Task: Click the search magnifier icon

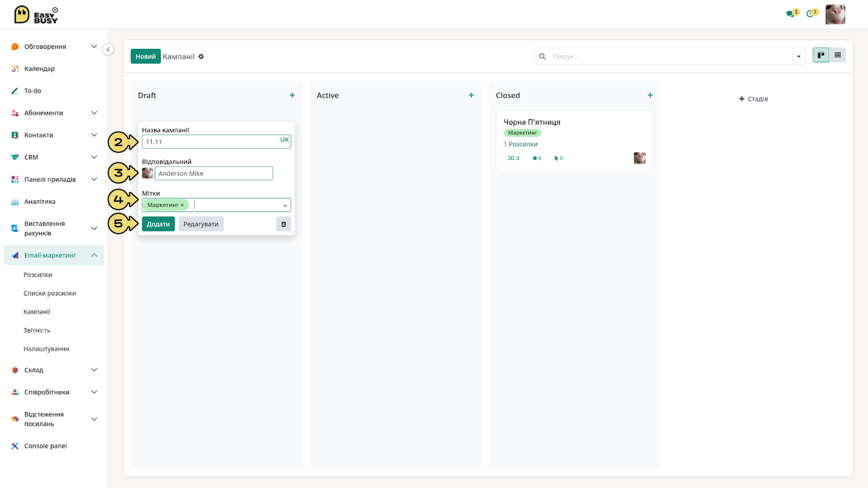Action: pyautogui.click(x=542, y=56)
